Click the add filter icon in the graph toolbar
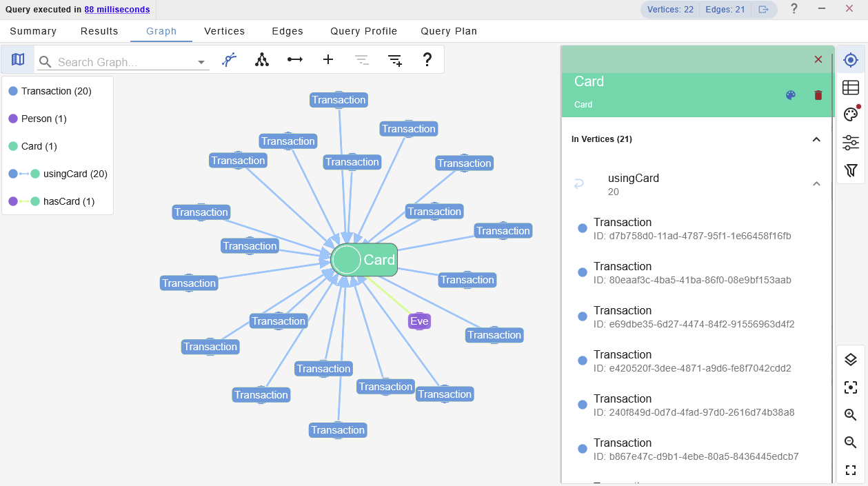 pos(395,60)
